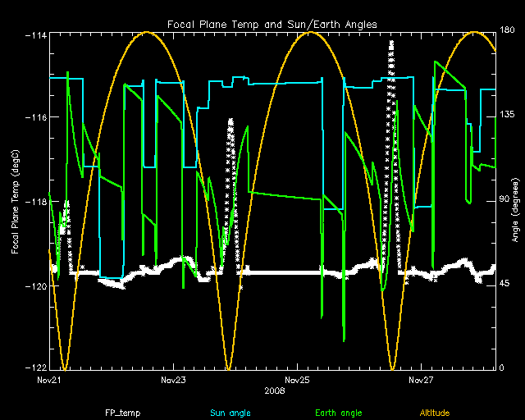Click the -114 temperature tick label
Image resolution: width=525 pixels, height=420 pixels.
(x=35, y=34)
